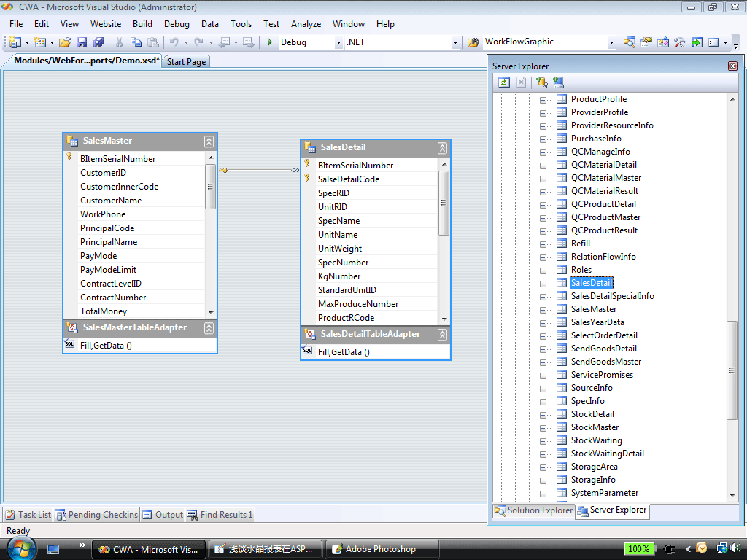Screen dimensions: 747x560
Task: Click the Connect to Database icon
Action: 542,82
